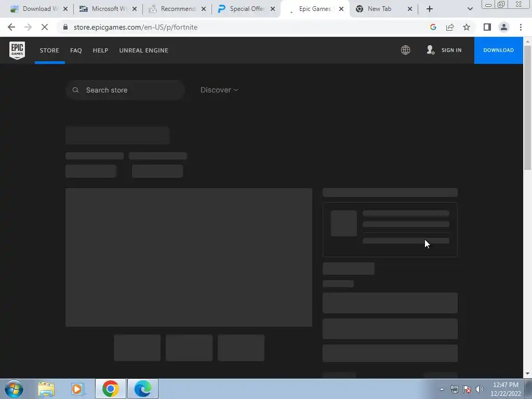Screen dimensions: 532x399
Task: Show hidden system tray icons
Action: pyautogui.click(x=442, y=389)
